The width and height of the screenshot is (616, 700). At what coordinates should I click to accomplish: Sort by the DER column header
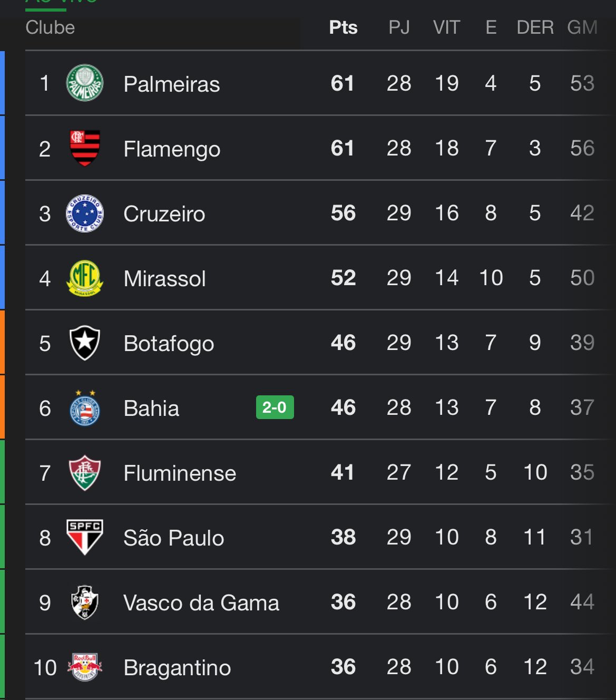click(535, 27)
